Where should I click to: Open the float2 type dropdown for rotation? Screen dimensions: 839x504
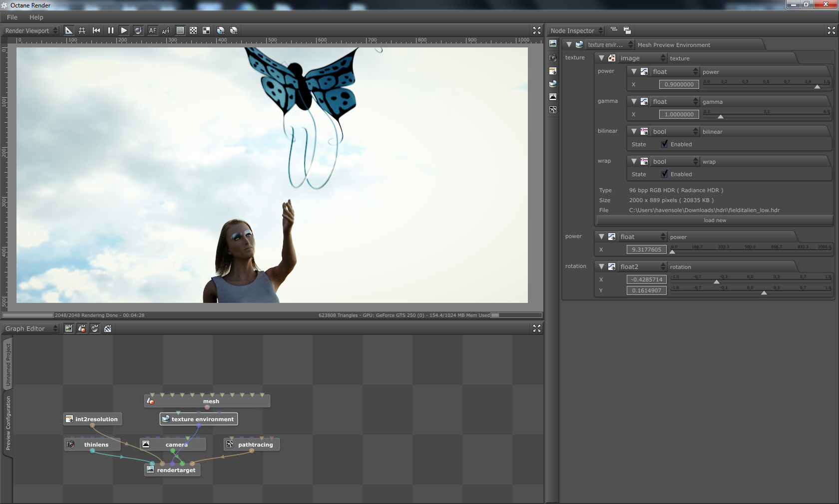[642, 266]
